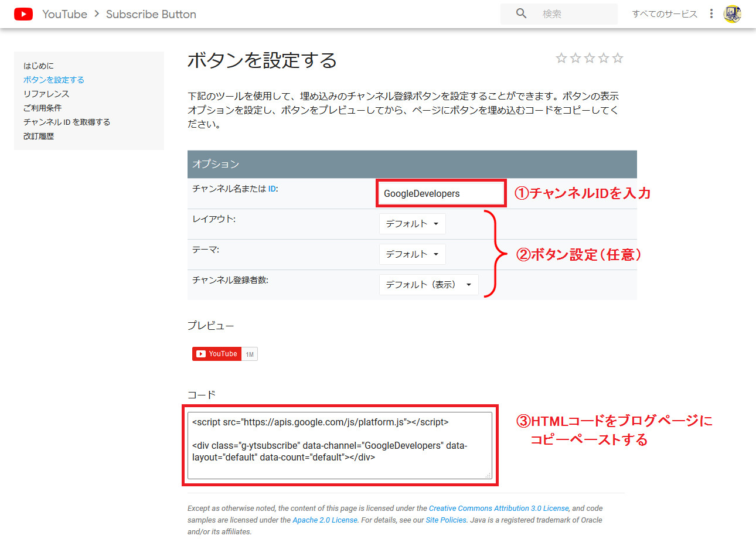Click inside the HTML code text area

tap(340, 445)
